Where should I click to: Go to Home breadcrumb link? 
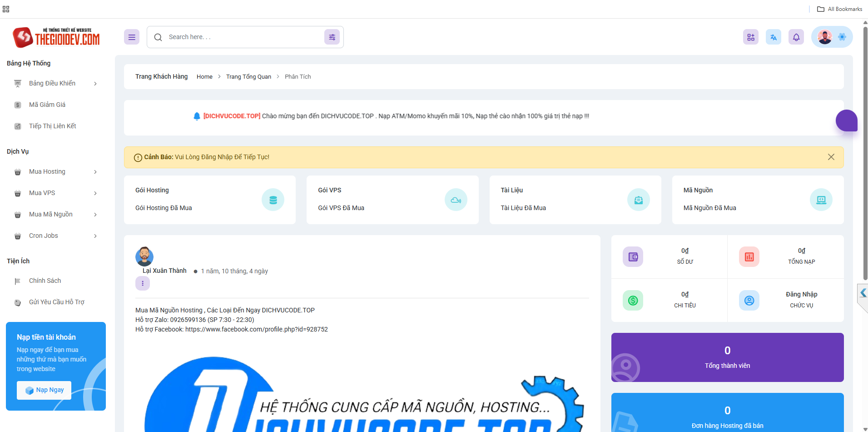pos(204,77)
